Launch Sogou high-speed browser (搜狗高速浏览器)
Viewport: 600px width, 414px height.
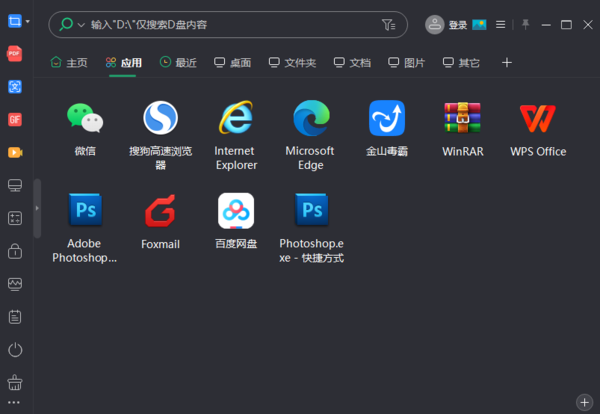(160, 119)
